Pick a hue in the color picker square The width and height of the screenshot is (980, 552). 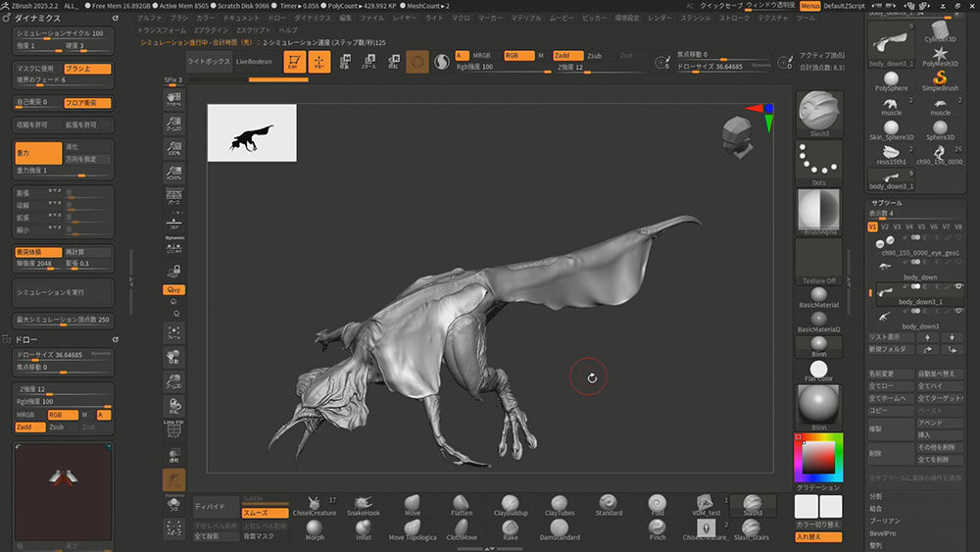[818, 458]
